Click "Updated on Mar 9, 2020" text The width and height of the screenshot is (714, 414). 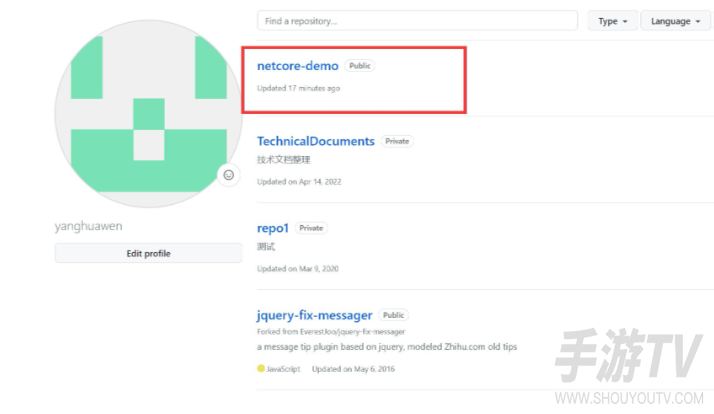(x=298, y=269)
